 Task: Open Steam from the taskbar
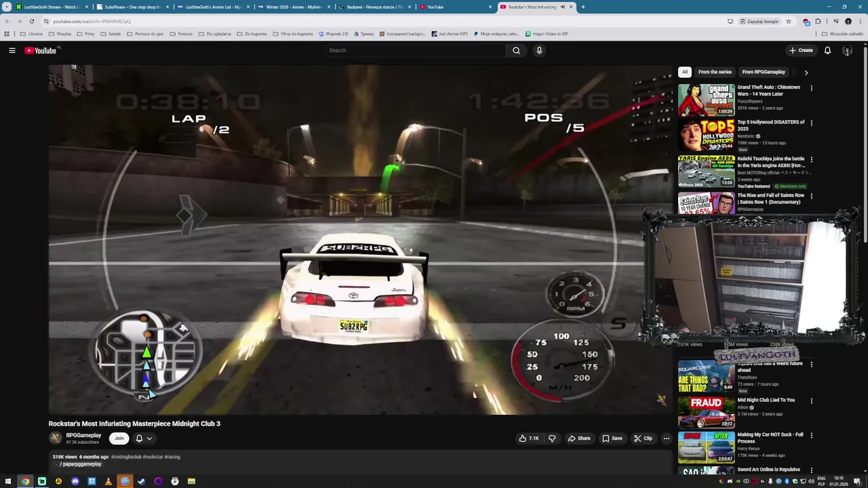(x=142, y=481)
